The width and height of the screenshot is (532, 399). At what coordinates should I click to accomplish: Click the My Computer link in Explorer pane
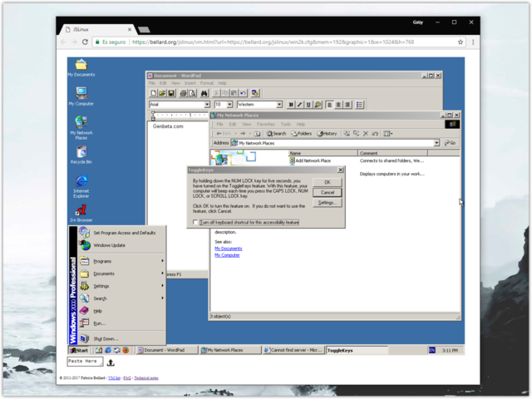227,255
